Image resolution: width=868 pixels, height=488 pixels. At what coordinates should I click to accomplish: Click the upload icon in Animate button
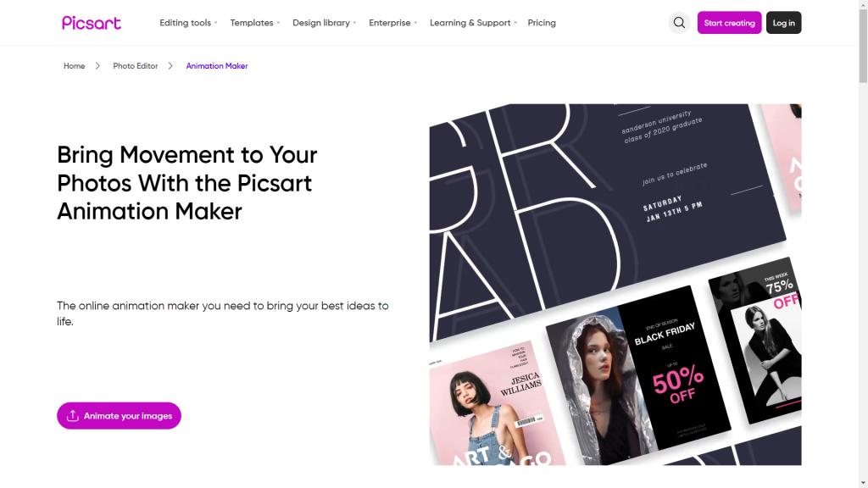[73, 415]
